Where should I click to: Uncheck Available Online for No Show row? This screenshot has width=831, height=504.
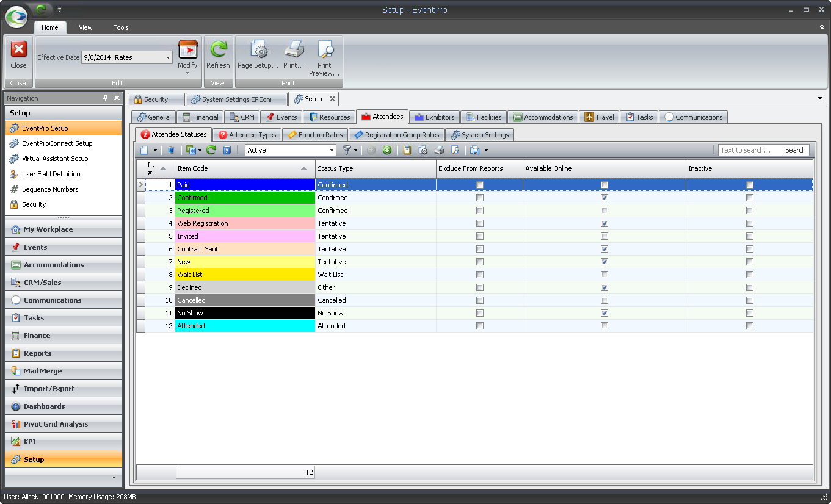click(604, 313)
